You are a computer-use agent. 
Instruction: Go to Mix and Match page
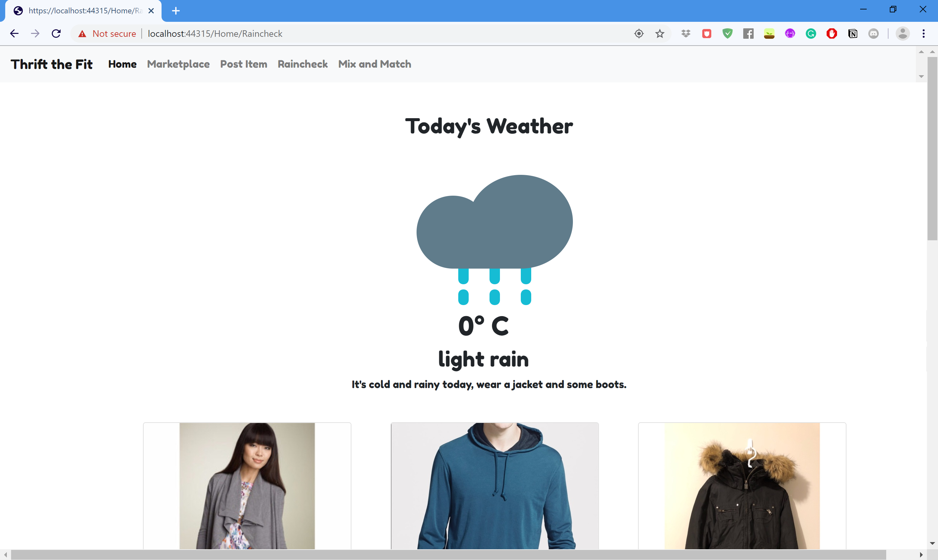375,64
